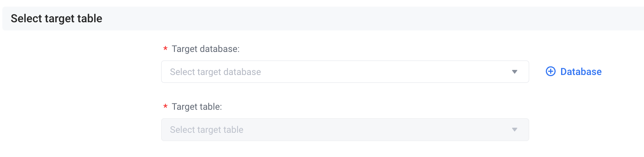The image size is (644, 157).
Task: Open the Select target table combo box
Action: [x=345, y=130]
